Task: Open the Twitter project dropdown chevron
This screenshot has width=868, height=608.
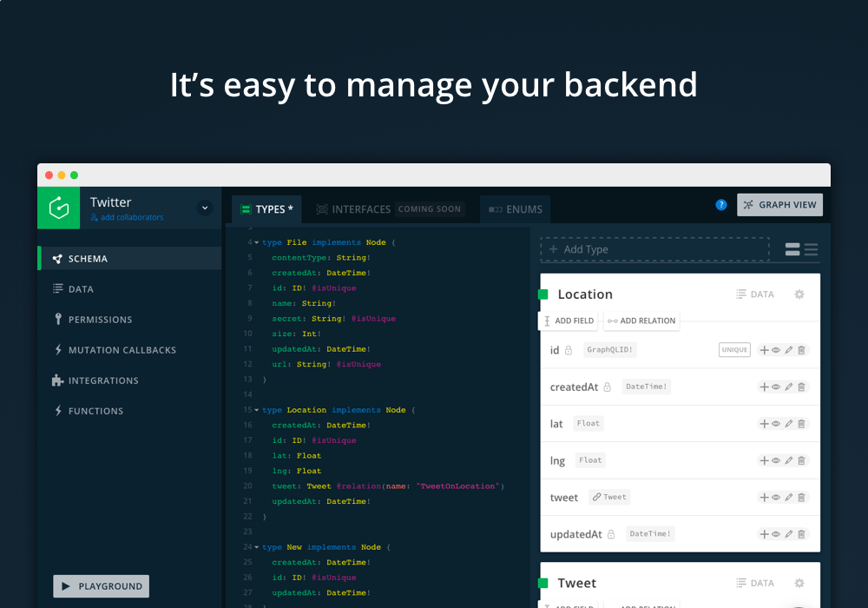Action: [x=205, y=208]
